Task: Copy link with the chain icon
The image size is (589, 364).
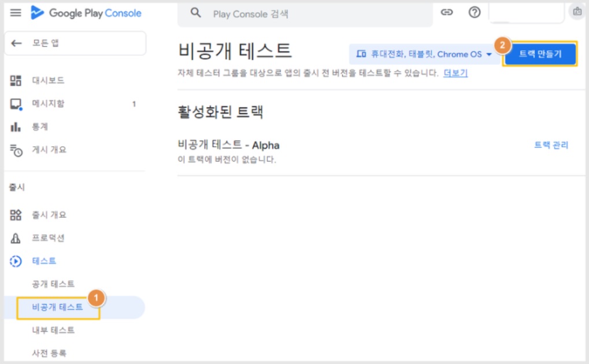Action: [x=447, y=12]
